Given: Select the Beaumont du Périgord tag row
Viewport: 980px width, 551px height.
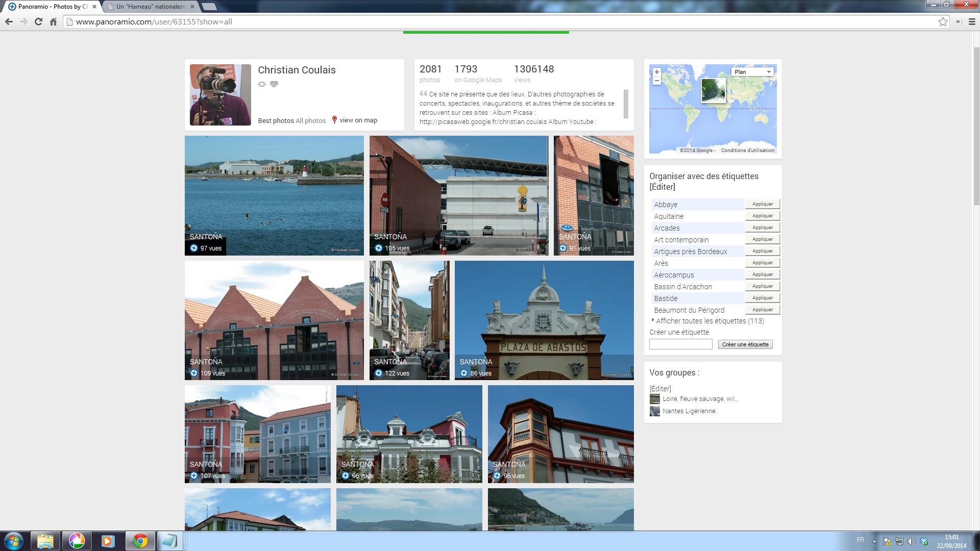Looking at the screenshot, I should 698,310.
